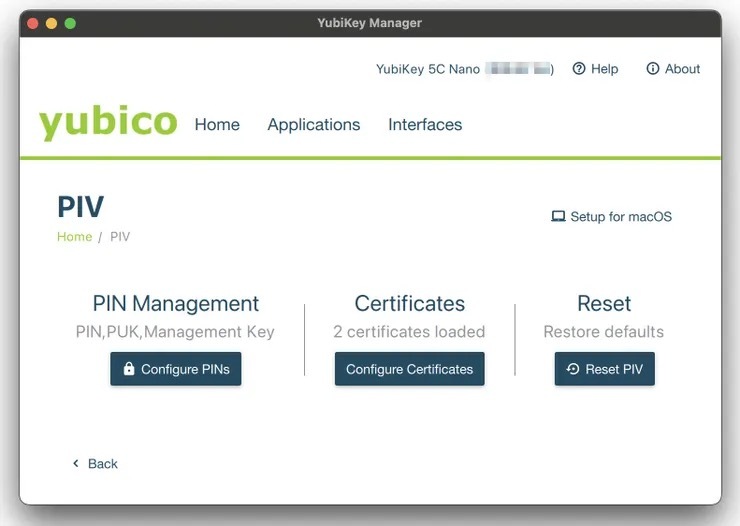Open the About link text
740x526 pixels.
pos(682,69)
